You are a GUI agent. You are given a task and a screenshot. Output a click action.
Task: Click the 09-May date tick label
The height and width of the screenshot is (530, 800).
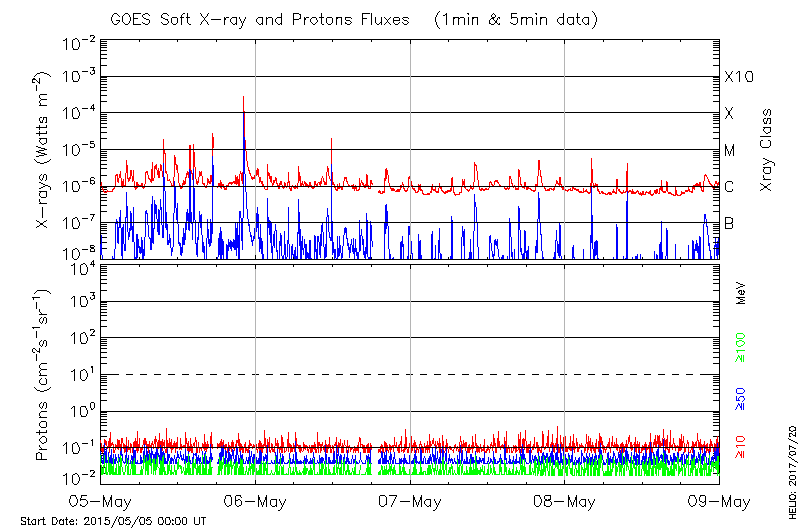(x=719, y=500)
